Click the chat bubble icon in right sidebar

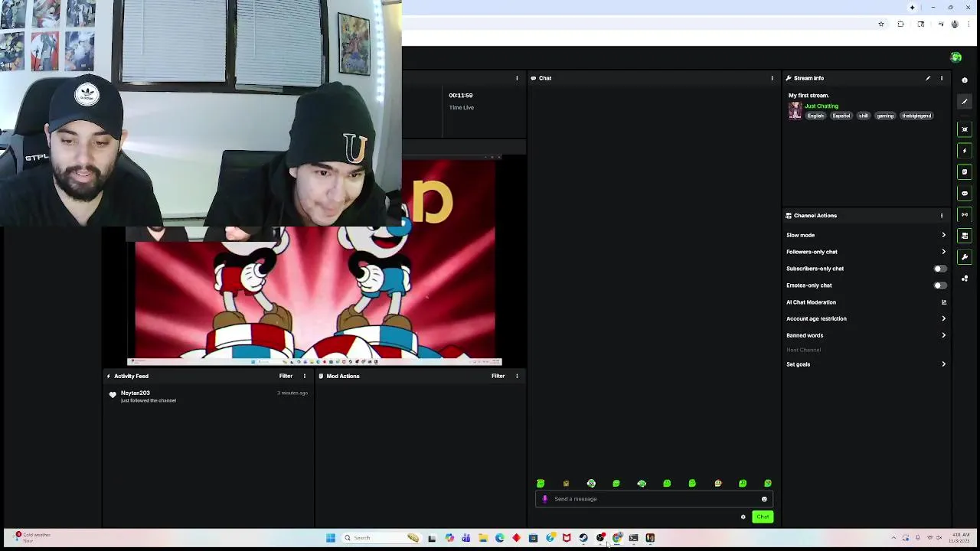tap(965, 194)
